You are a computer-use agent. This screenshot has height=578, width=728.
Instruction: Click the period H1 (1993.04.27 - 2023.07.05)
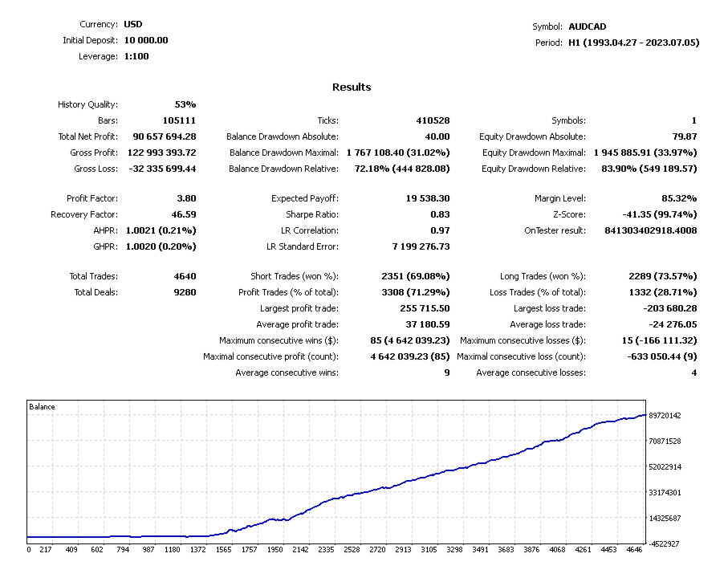pos(634,43)
